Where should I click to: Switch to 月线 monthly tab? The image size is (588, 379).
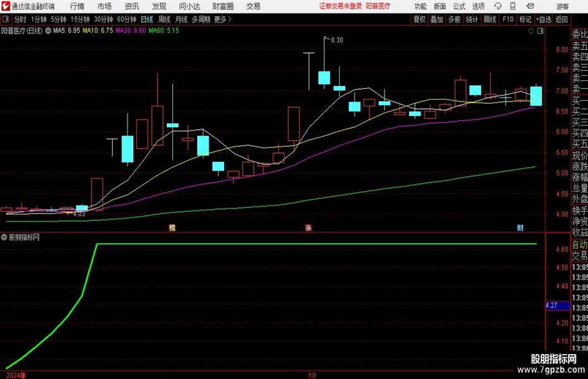click(181, 19)
